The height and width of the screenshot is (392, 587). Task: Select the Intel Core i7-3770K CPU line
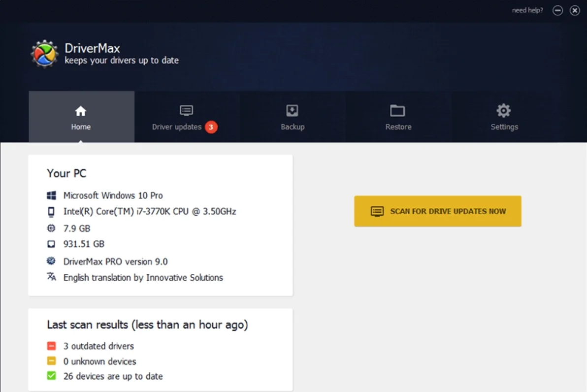[150, 212]
